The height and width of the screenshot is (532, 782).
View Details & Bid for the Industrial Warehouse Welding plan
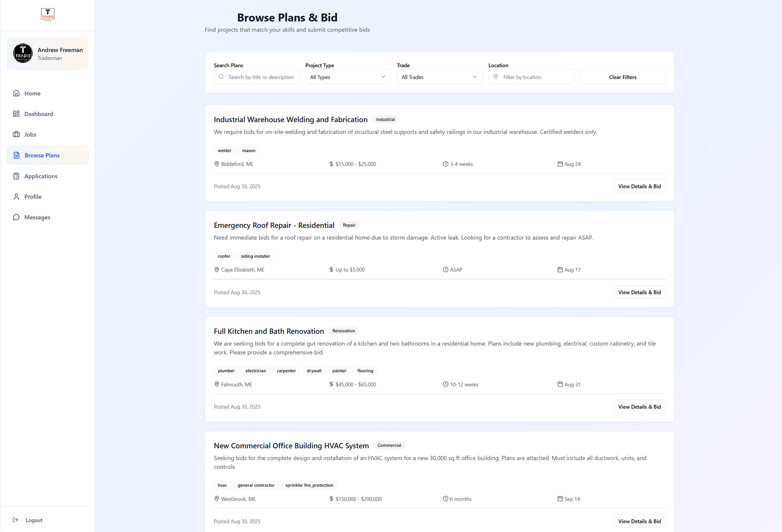click(x=639, y=186)
